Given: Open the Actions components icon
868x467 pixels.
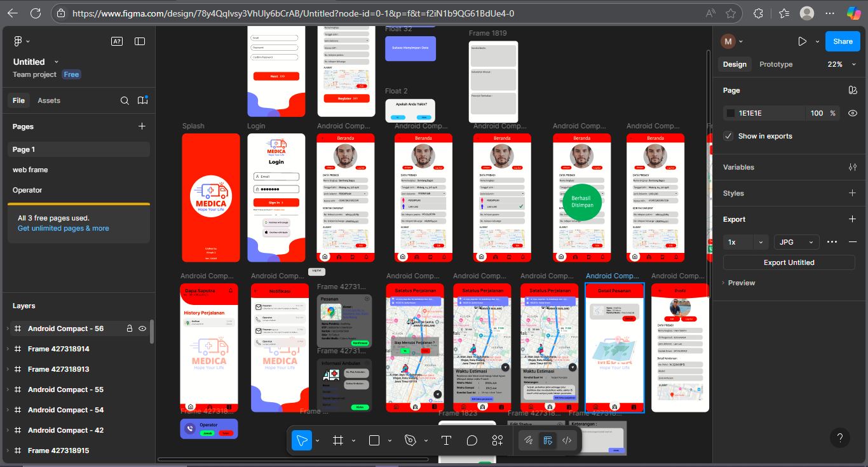Looking at the screenshot, I should point(498,440).
